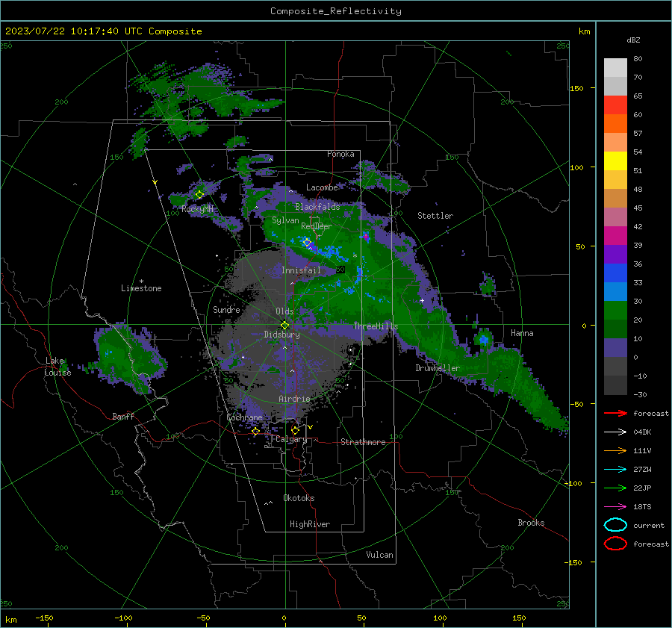
Task: Click the 50 range label beside Innisfail
Action: [340, 270]
